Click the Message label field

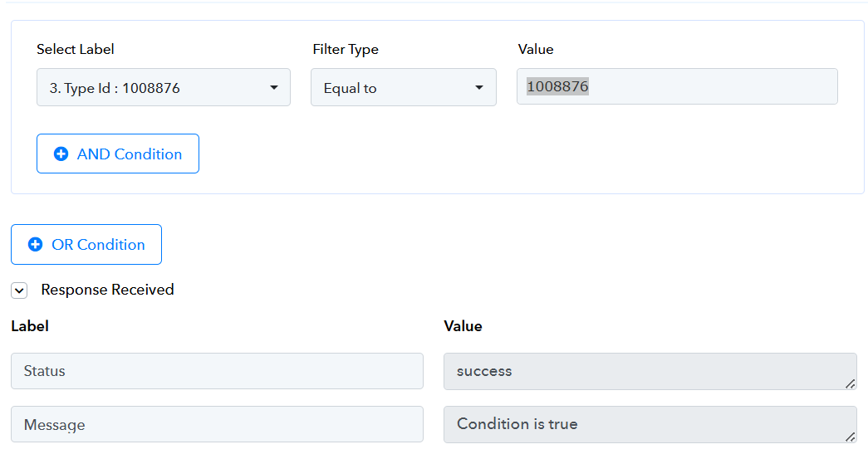pyautogui.click(x=217, y=424)
